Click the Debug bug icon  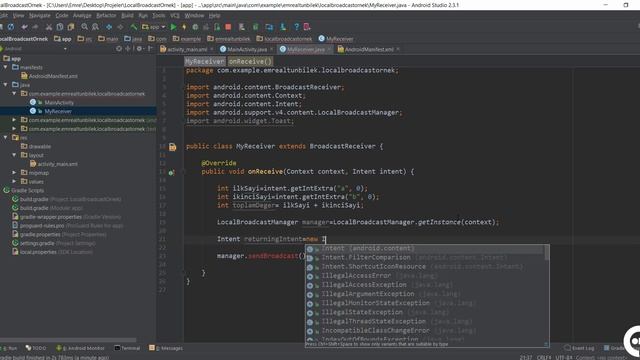click(195, 27)
